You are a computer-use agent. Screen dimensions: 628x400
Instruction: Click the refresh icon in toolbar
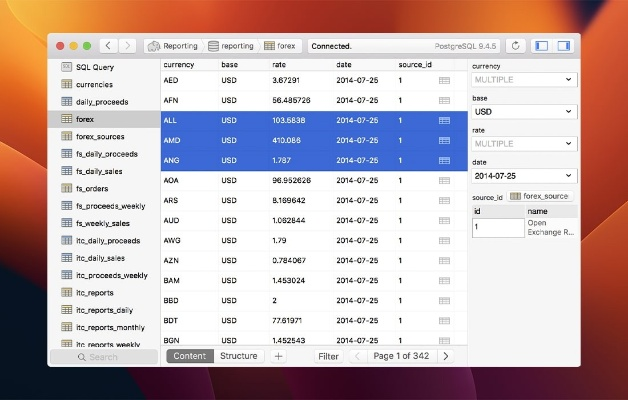(x=515, y=46)
